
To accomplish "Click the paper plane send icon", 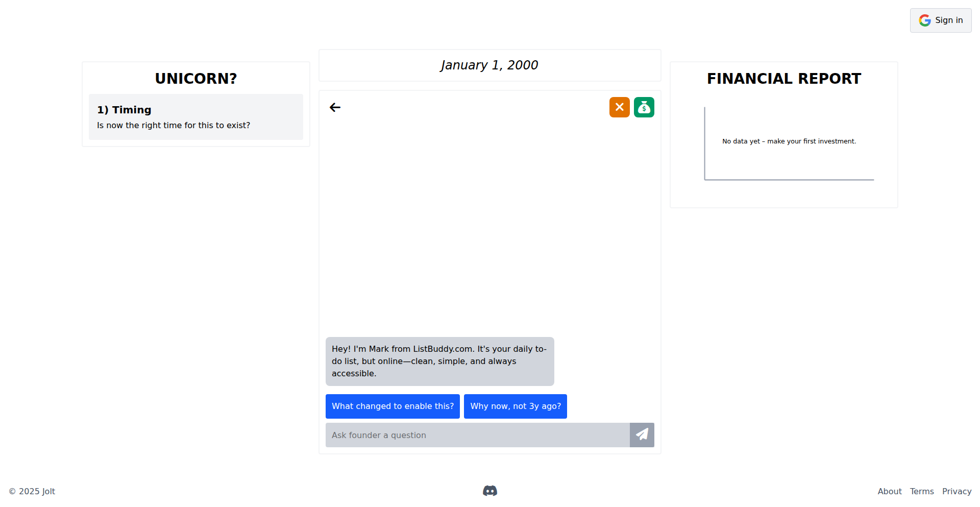I will [642, 434].
